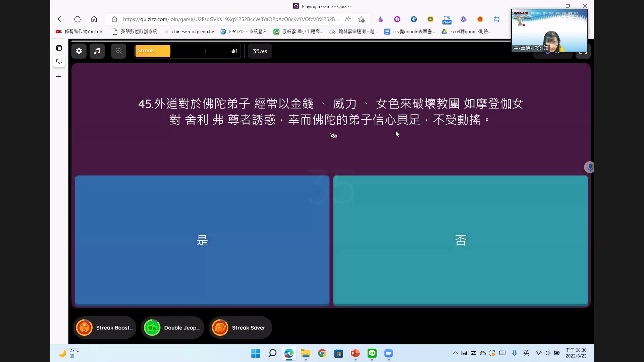The image size is (644, 362).
Task: Click the zoom magnifier icon in toolbar
Action: coord(119,51)
